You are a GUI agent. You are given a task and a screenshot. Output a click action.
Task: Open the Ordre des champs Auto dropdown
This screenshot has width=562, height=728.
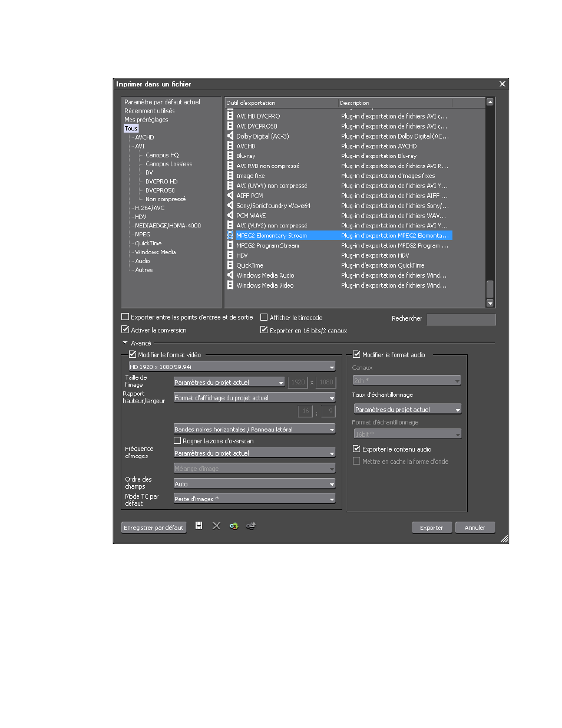pos(254,484)
